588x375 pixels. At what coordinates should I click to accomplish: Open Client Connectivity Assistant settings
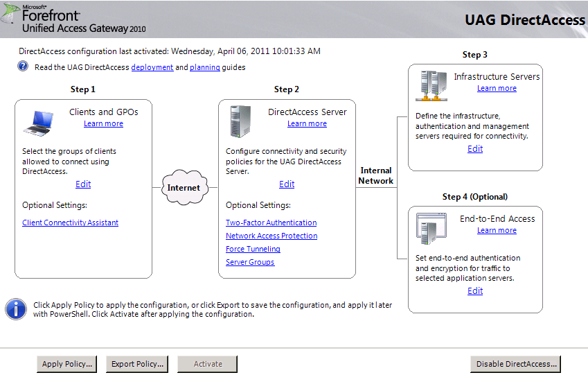coord(70,223)
